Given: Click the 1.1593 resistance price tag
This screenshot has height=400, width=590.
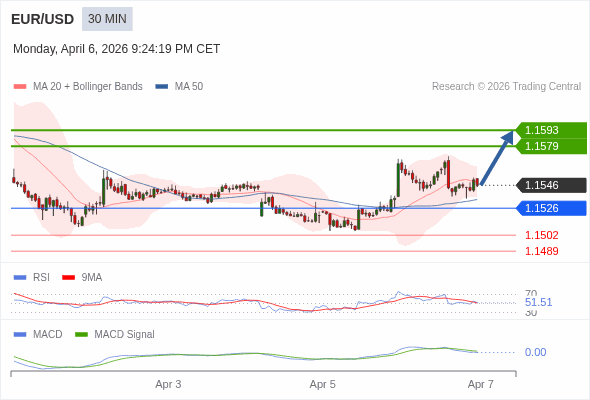Looking at the screenshot, I should 551,130.
